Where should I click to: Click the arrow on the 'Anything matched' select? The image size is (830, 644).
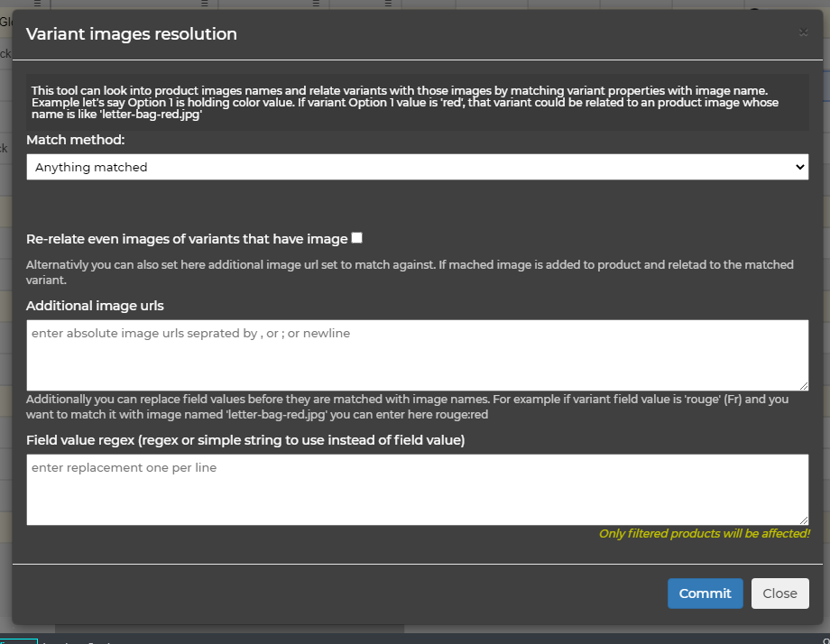pos(799,167)
